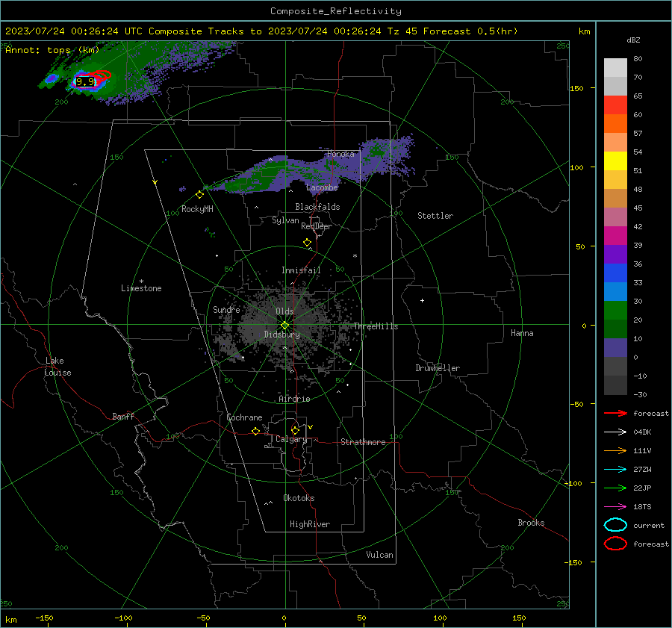
Task: Click the cyan 27ZW arrow in legend
Action: tap(615, 470)
